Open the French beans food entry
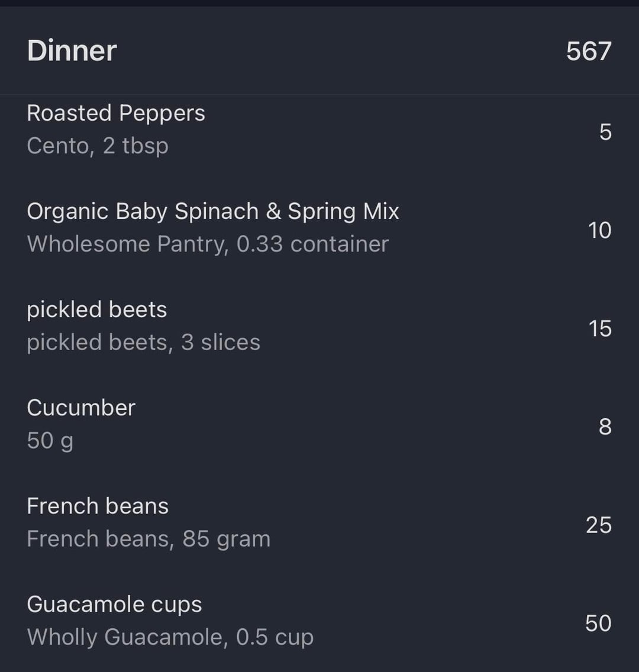Image resolution: width=639 pixels, height=672 pixels. coord(98,506)
